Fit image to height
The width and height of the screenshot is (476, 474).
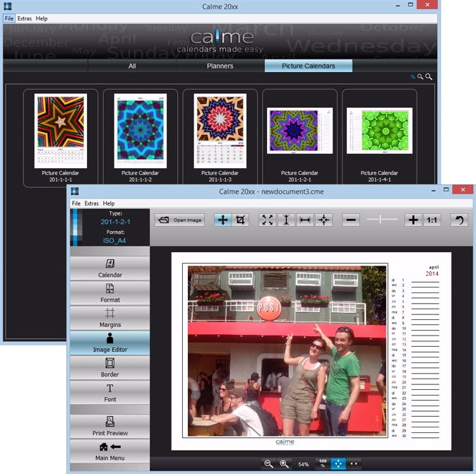[286, 220]
